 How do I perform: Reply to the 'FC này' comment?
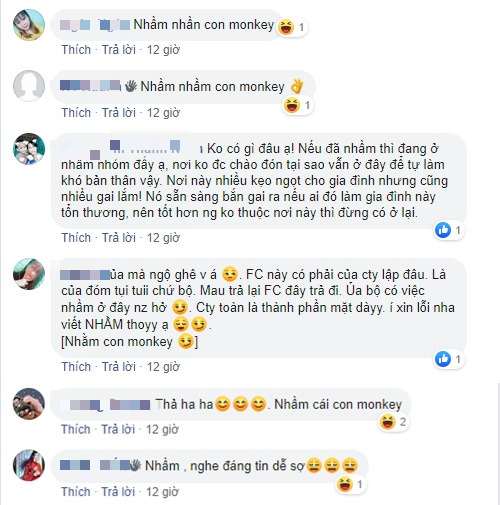[119, 367]
